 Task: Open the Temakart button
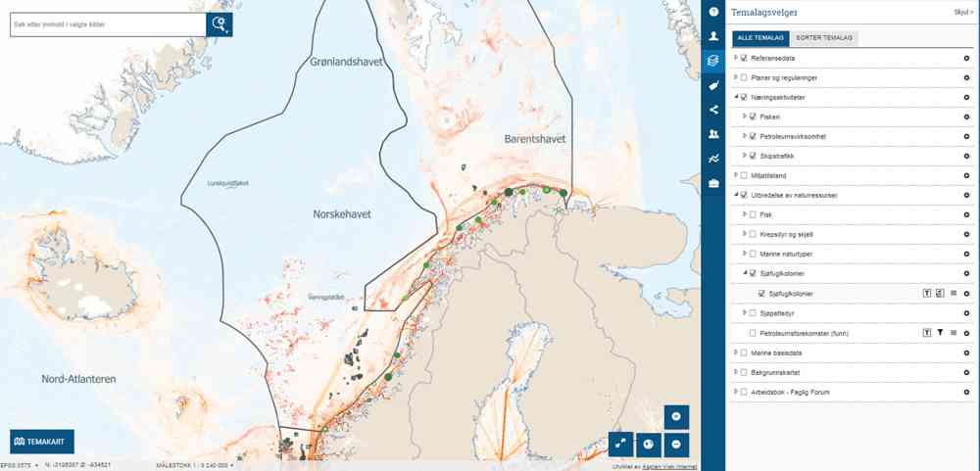[42, 442]
